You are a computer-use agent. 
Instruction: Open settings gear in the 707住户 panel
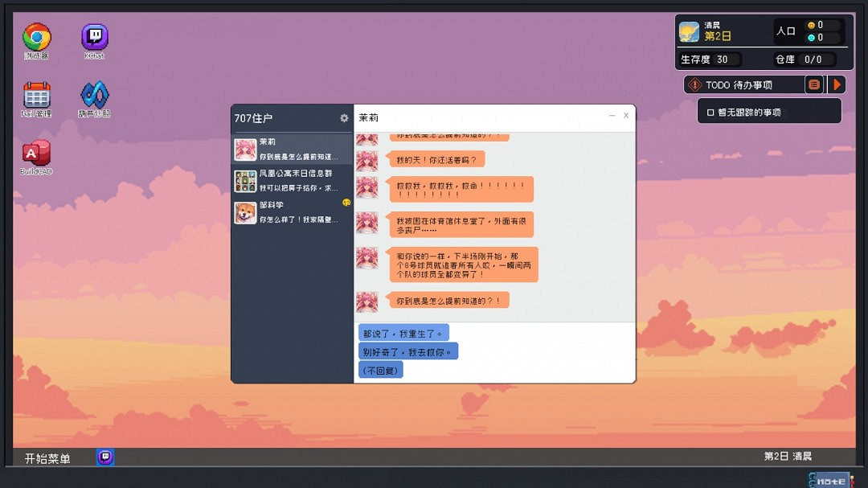coord(344,117)
